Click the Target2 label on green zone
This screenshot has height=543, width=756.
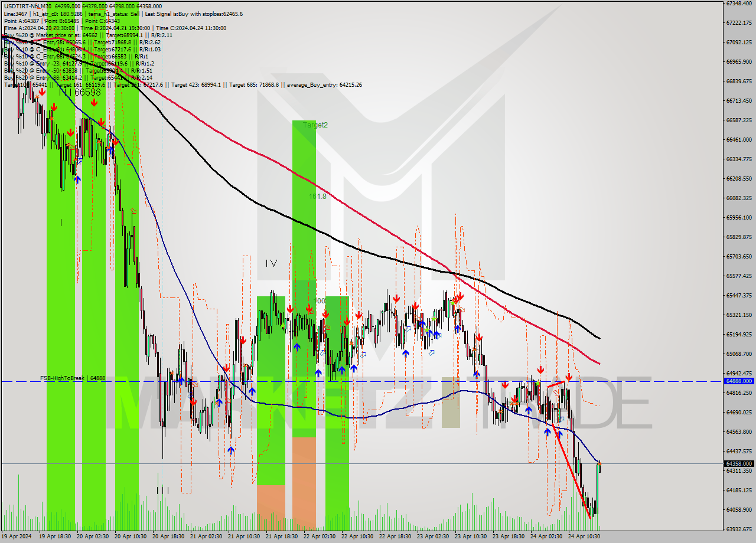pos(315,125)
